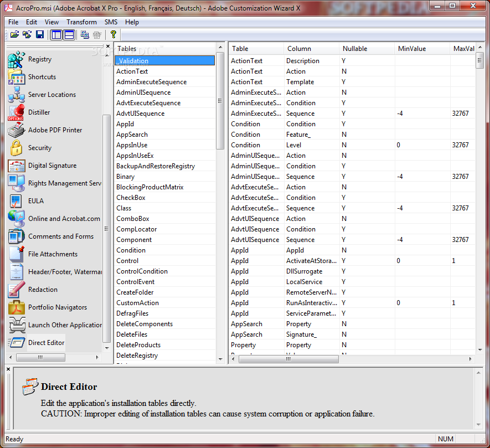Open the Server Locations section icon

16,94
